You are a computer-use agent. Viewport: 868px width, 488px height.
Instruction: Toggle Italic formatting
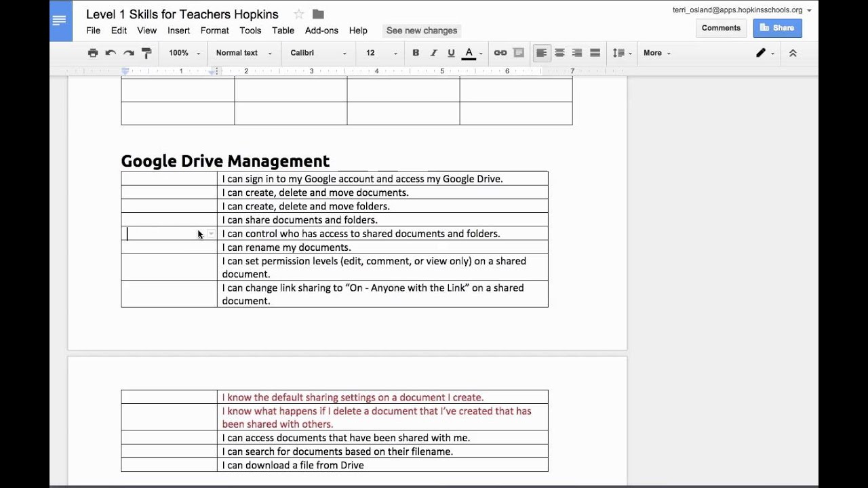(x=433, y=53)
